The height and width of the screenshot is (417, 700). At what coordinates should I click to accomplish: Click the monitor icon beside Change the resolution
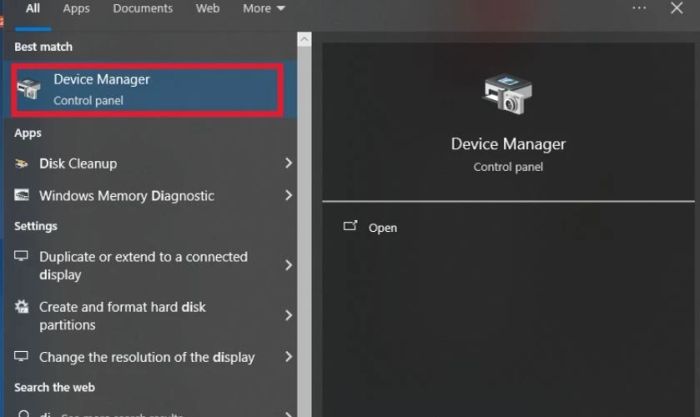(21, 356)
